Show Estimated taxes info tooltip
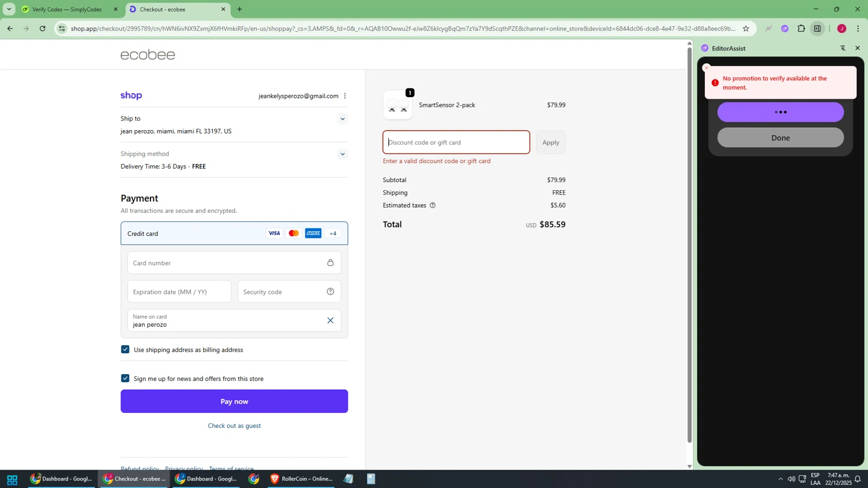This screenshot has width=868, height=488. pyautogui.click(x=432, y=205)
